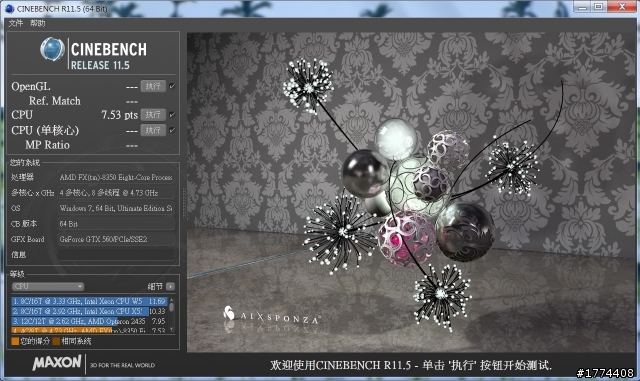The height and width of the screenshot is (381, 640).
Task: Click the rendered scene preview image
Action: pyautogui.click(x=411, y=192)
